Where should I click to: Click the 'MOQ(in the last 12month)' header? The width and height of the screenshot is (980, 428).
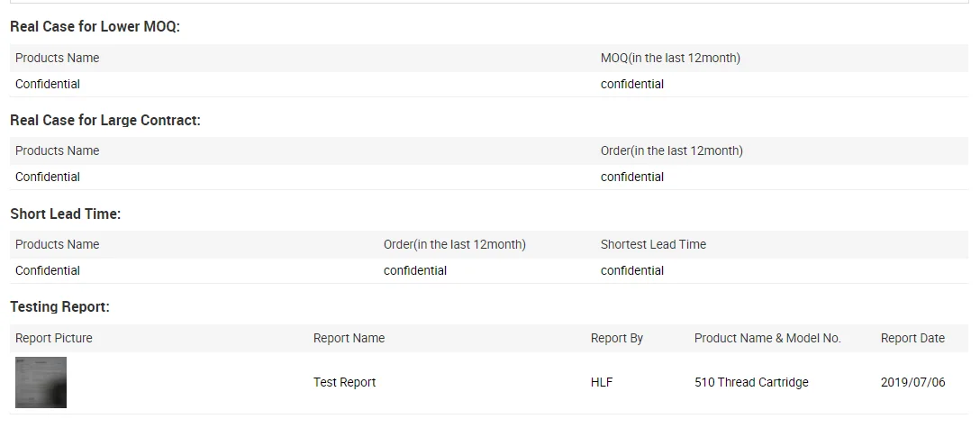coord(670,58)
